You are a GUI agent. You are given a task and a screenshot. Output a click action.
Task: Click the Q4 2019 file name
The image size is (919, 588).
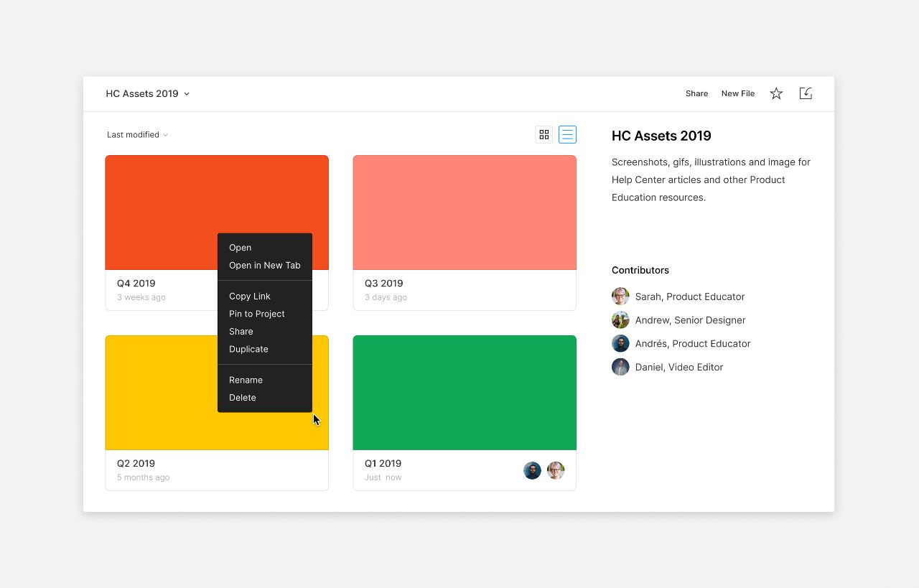[136, 284]
